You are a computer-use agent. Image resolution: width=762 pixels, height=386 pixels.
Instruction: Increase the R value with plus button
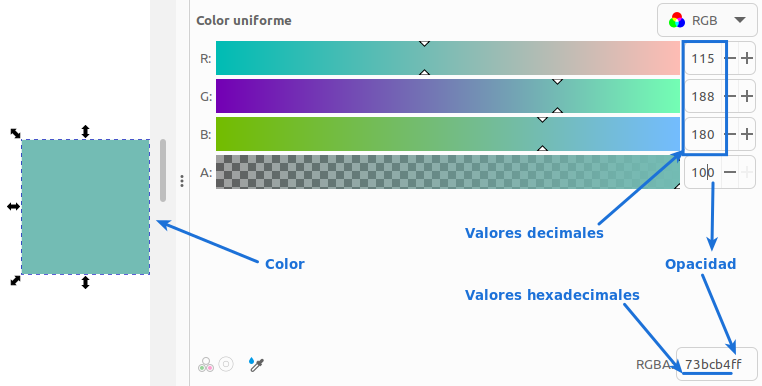tap(747, 58)
